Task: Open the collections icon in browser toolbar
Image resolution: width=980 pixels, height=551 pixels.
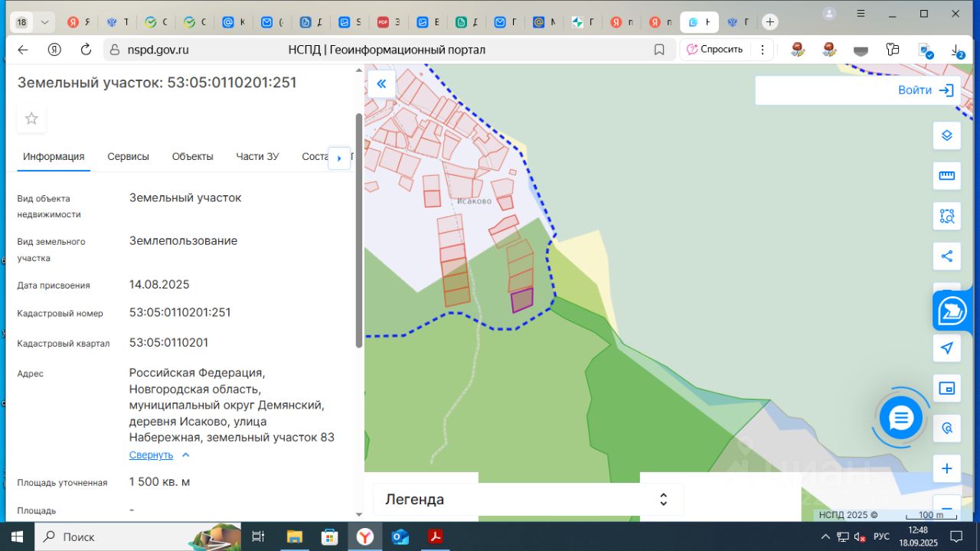Action: tap(892, 50)
